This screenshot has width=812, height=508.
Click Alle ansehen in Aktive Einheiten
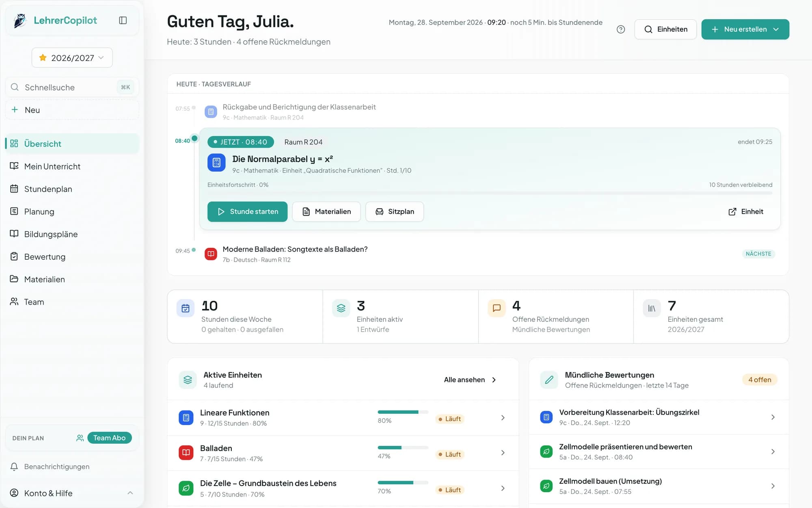(x=470, y=380)
